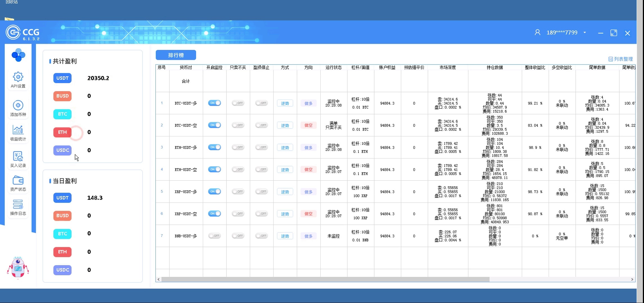Enable monitoring toggle for BNB-USDT-多
The image size is (644, 303).
[x=214, y=236]
